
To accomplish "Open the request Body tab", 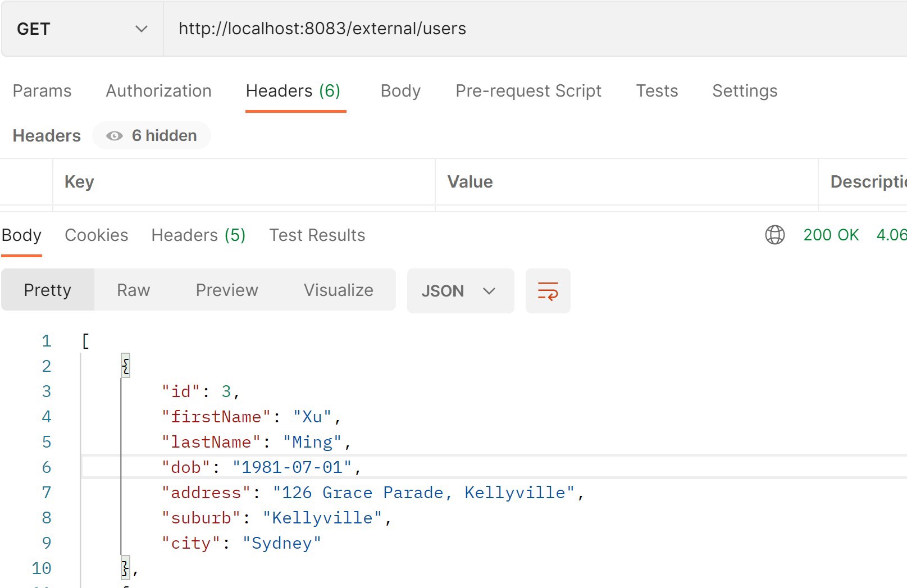I will point(400,91).
